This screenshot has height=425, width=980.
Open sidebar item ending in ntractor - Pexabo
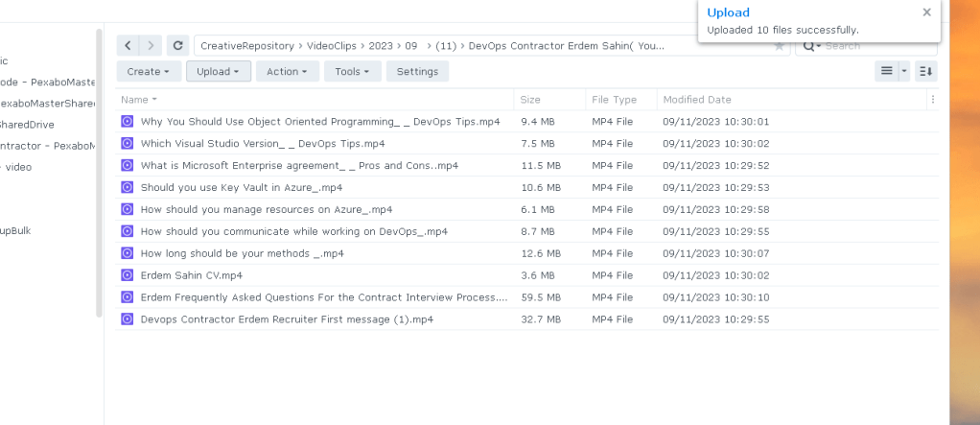click(48, 146)
